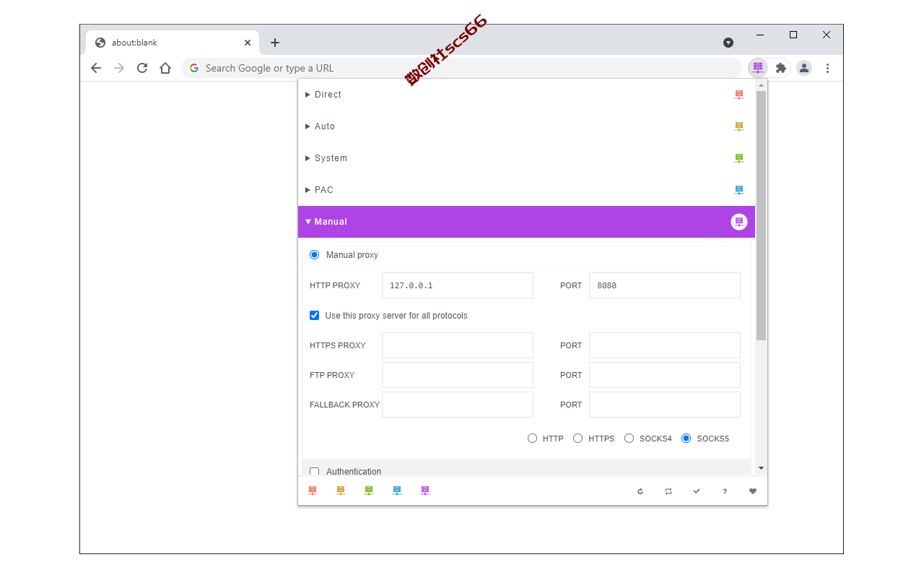Click the FALLBACK PROXY address field
The width and height of the screenshot is (924, 578).
458,405
